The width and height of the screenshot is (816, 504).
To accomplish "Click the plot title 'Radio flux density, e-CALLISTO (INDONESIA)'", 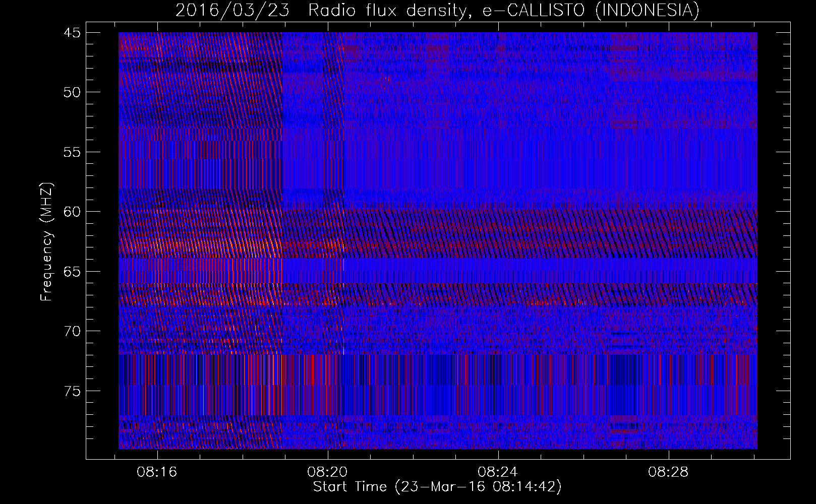I will [x=503, y=10].
